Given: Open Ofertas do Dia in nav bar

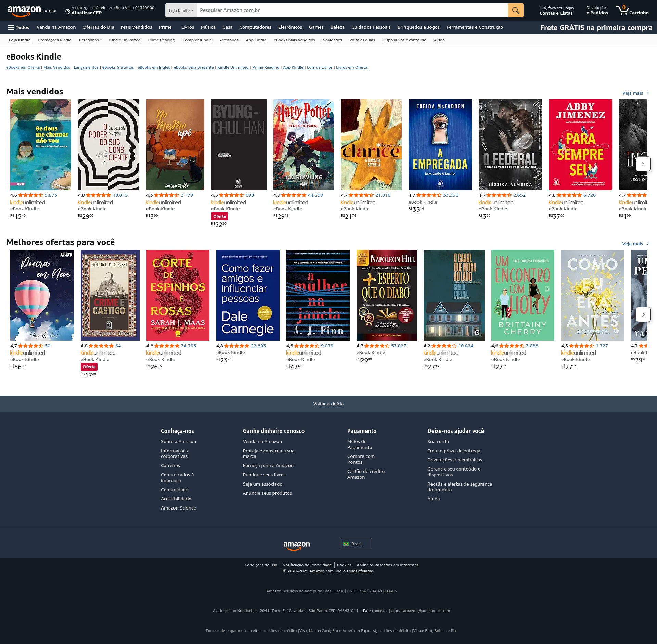Looking at the screenshot, I should click(98, 27).
